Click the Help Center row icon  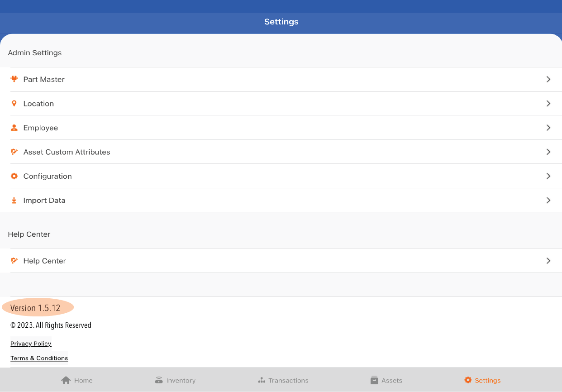pyautogui.click(x=14, y=261)
